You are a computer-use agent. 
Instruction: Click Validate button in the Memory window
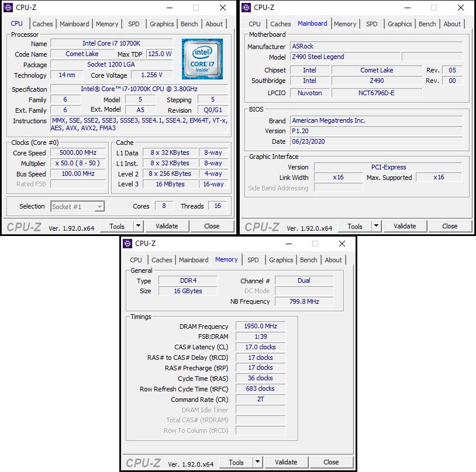click(x=286, y=462)
